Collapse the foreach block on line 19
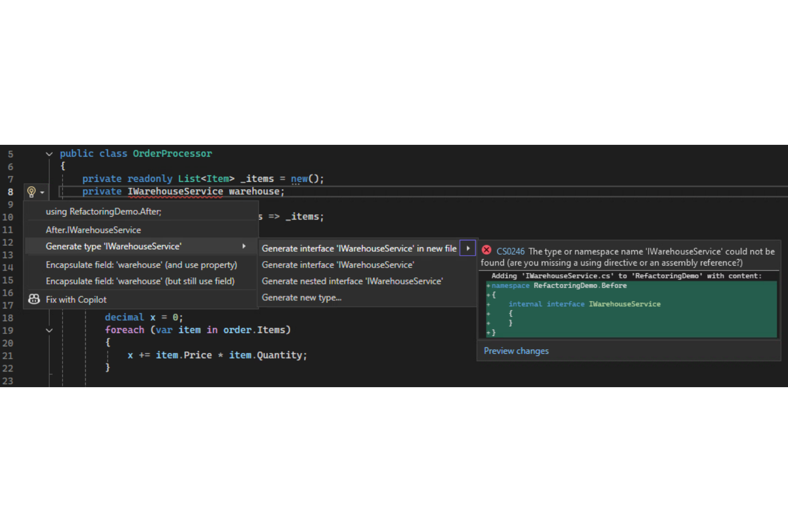 click(49, 331)
